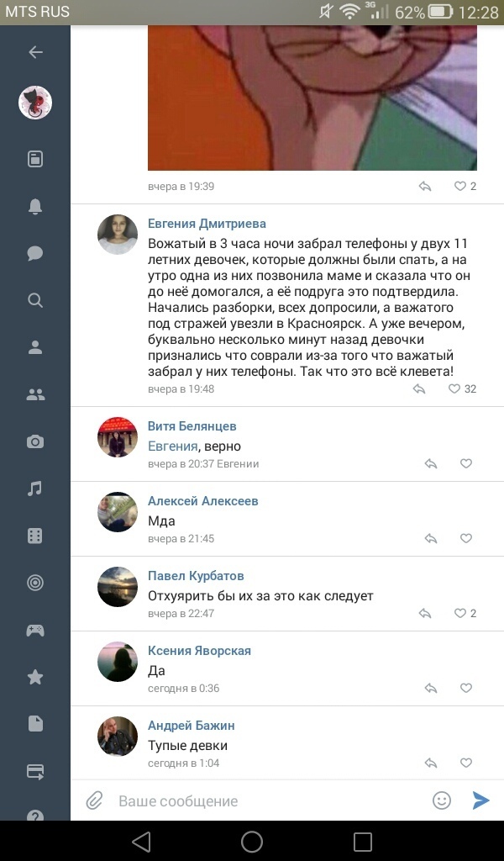Focus the Ваше сообщение input field
The image size is (504, 861).
[271, 800]
